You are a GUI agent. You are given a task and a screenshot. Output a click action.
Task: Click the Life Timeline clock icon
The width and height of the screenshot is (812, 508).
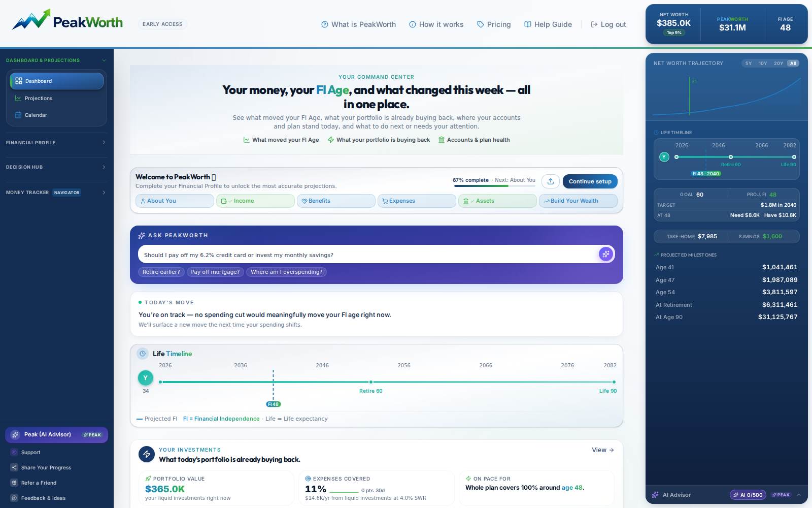point(143,354)
